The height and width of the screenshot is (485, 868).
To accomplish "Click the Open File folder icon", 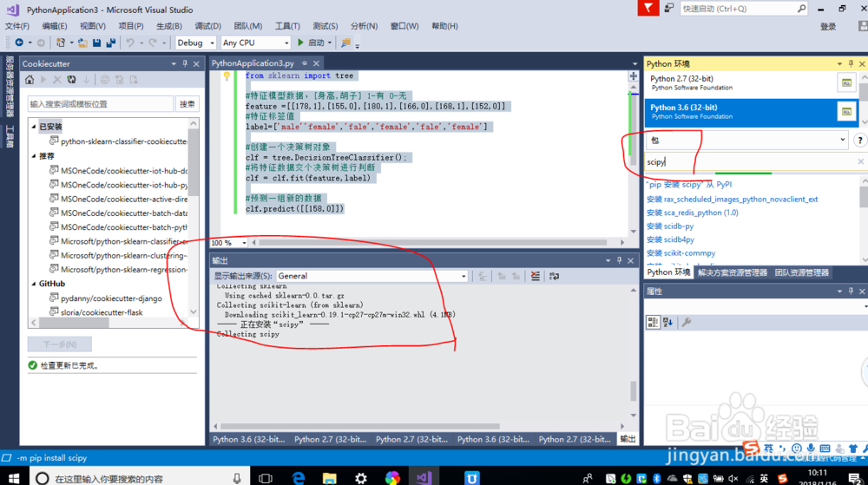I will [82, 43].
